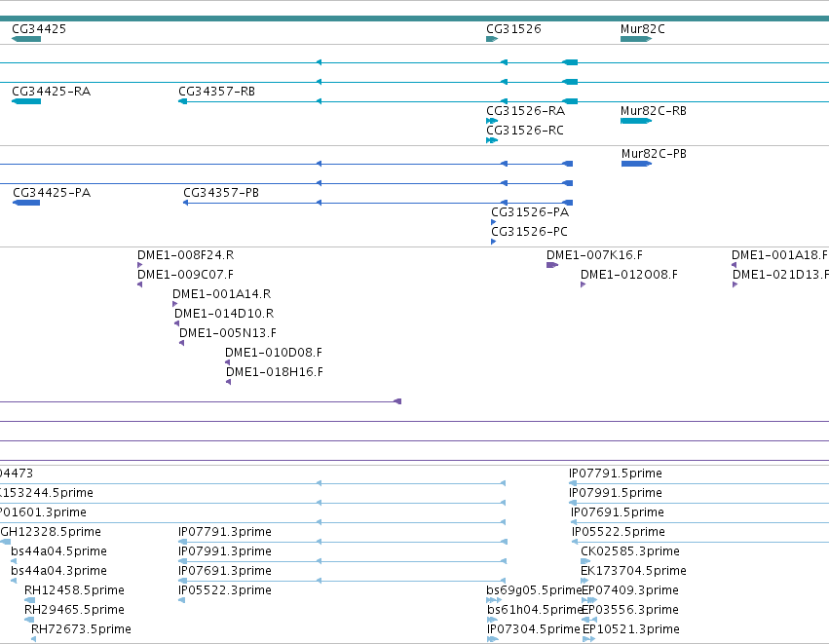The image size is (829, 644).
Task: Select the Mur82C-RB transcript label
Action: (x=654, y=111)
